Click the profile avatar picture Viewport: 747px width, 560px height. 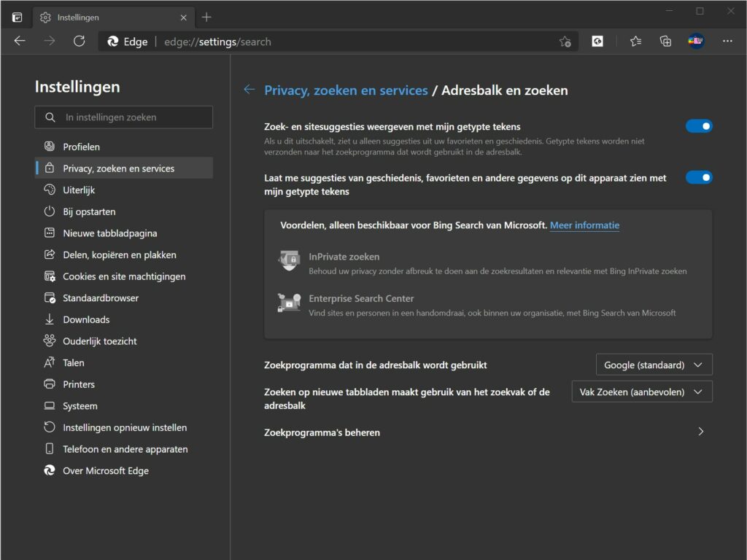696,42
